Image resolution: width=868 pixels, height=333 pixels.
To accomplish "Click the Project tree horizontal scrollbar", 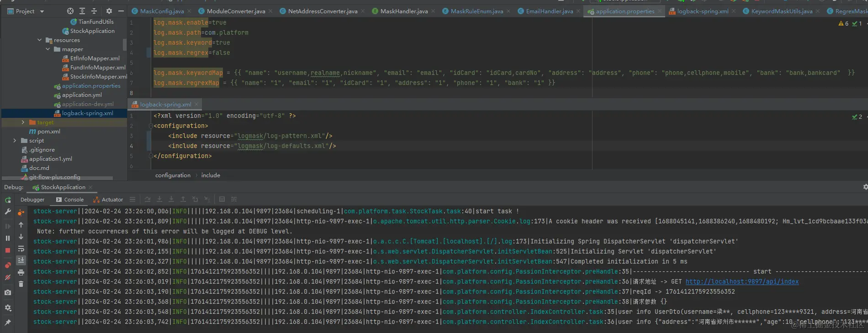I will [57, 178].
